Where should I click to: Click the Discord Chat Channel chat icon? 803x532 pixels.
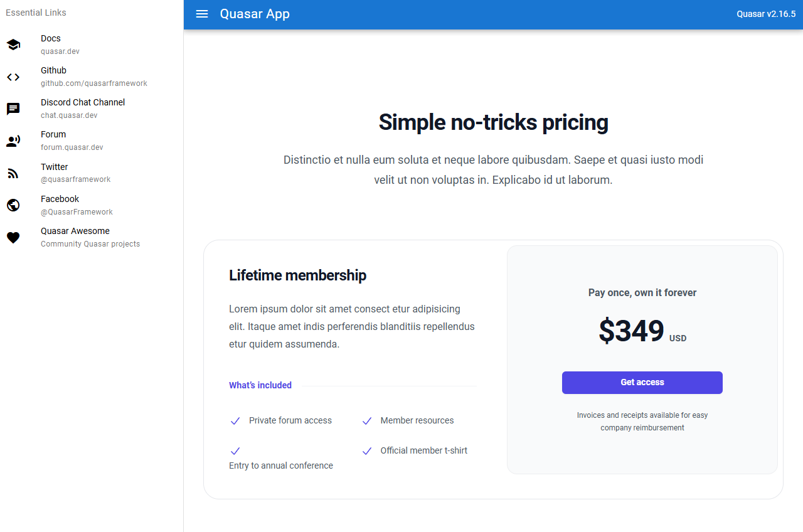coord(13,109)
